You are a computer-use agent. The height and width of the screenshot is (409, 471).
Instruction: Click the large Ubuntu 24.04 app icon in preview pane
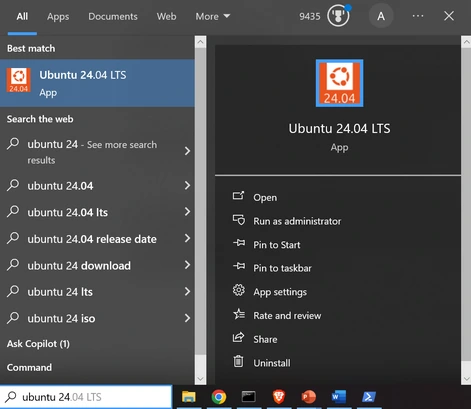tap(339, 83)
